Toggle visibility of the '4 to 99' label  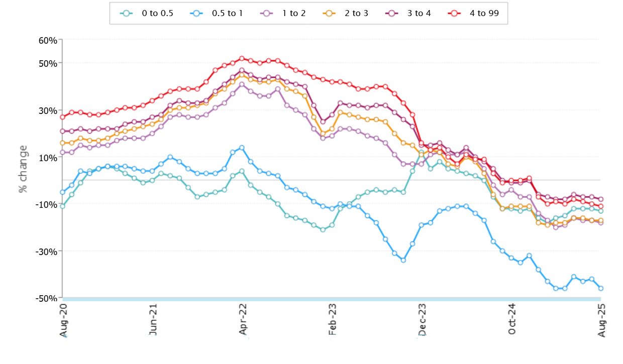pos(485,14)
